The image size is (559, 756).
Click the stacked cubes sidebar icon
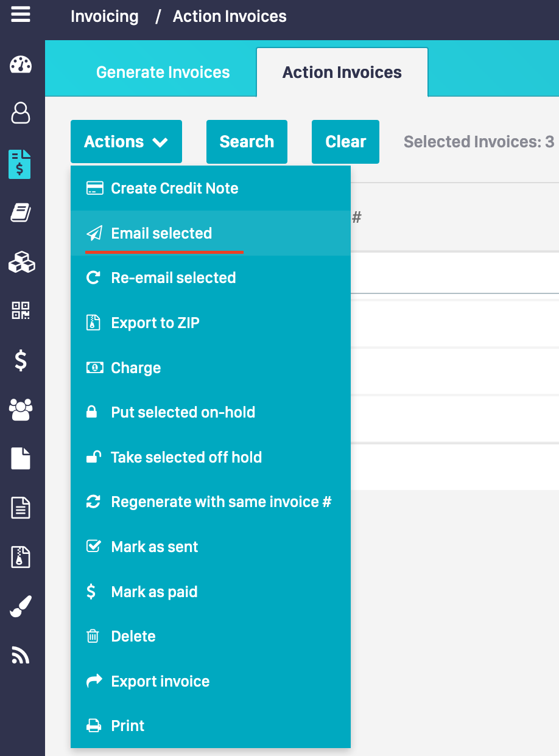21,262
